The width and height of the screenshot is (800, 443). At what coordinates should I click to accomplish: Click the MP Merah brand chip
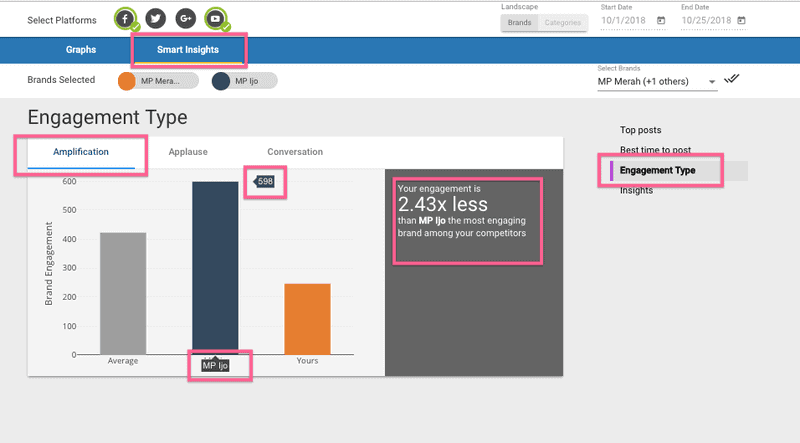[155, 81]
